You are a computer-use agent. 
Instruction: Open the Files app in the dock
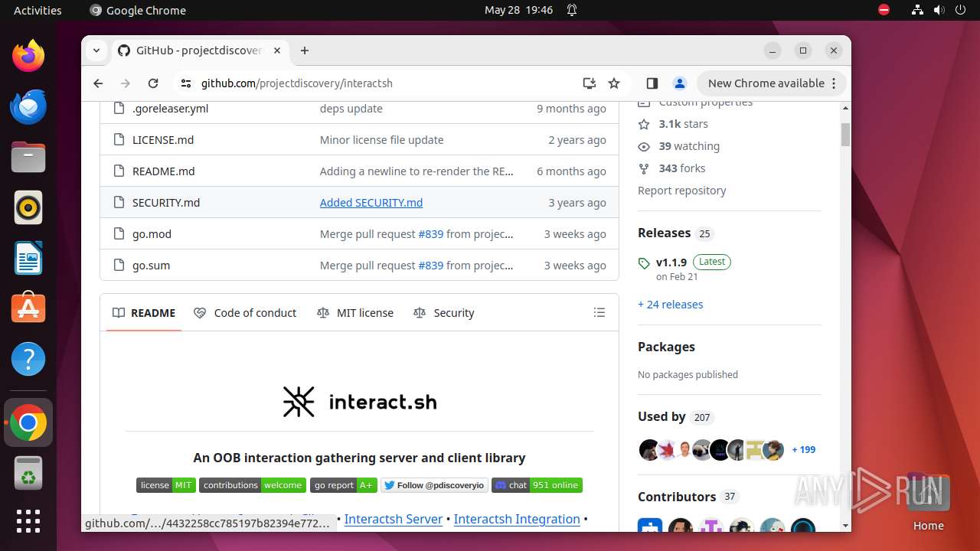point(28,157)
